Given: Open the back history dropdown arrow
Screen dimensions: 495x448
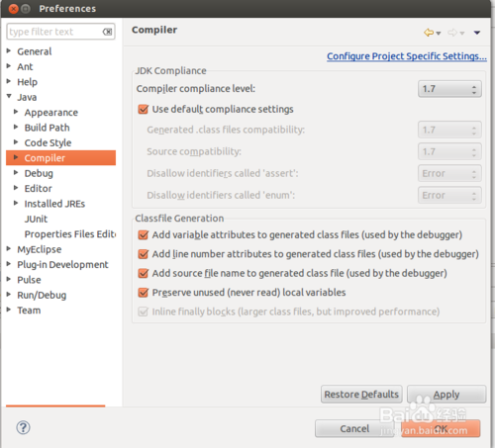Looking at the screenshot, I should [x=439, y=33].
